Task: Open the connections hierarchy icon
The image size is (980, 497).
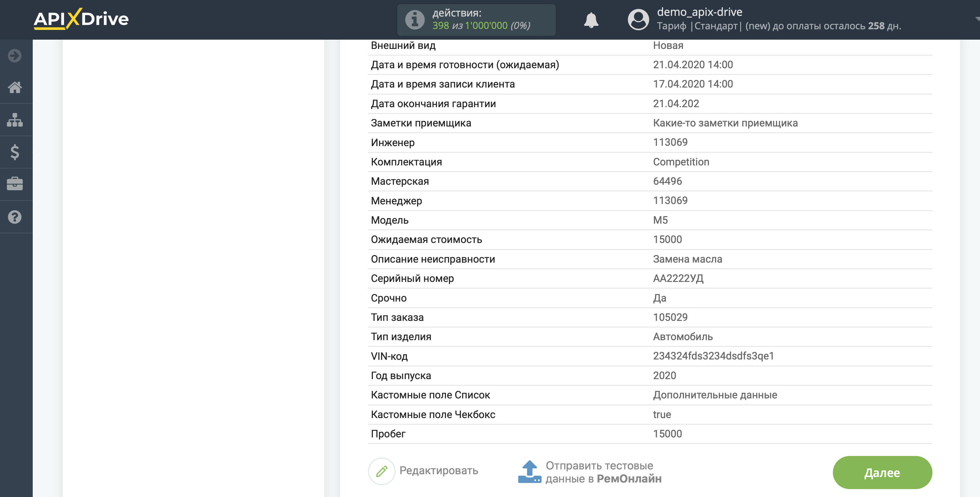Action: tap(15, 120)
